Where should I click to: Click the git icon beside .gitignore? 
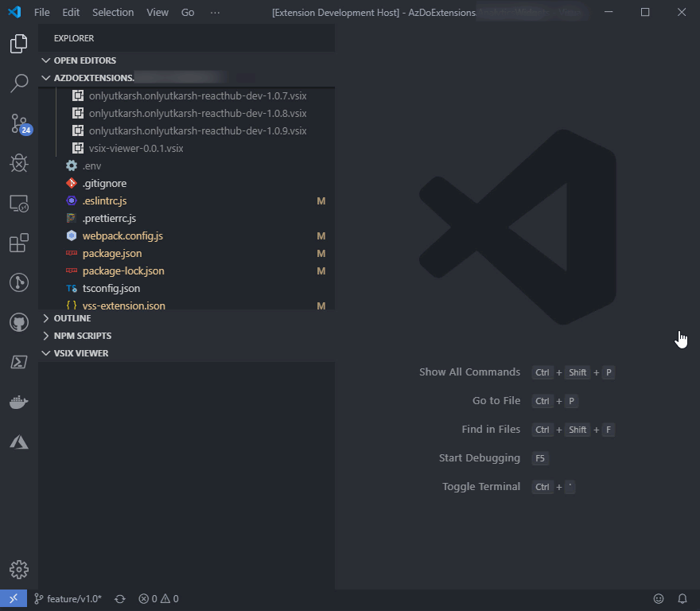click(x=72, y=183)
